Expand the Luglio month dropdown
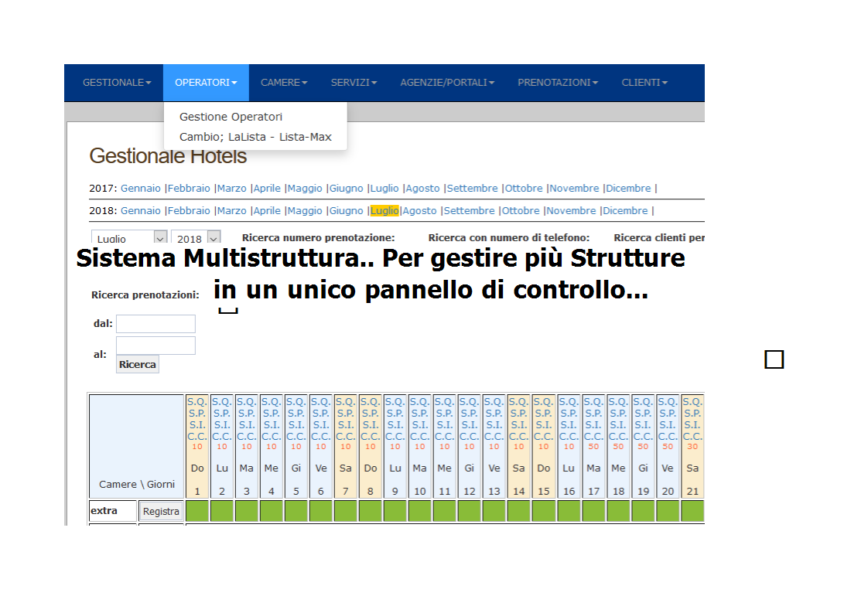 click(x=129, y=237)
